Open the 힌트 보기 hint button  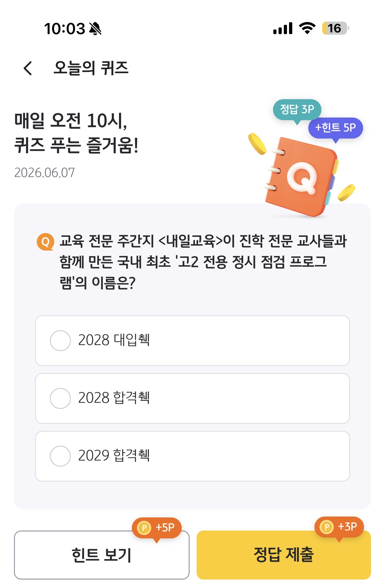(x=102, y=555)
